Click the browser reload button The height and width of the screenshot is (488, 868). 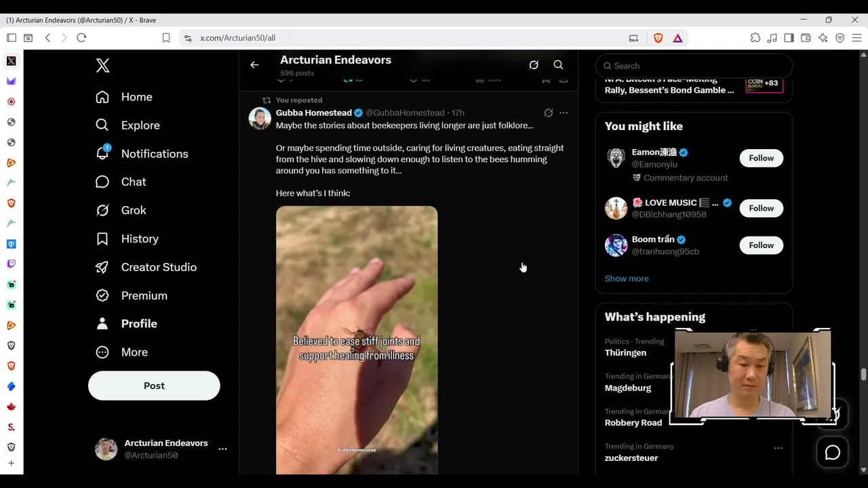click(81, 38)
